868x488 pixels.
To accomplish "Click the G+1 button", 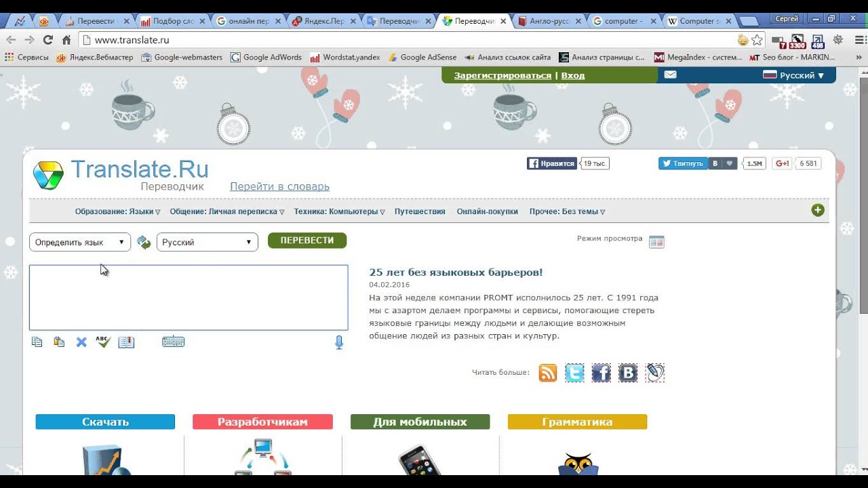I will [x=782, y=163].
